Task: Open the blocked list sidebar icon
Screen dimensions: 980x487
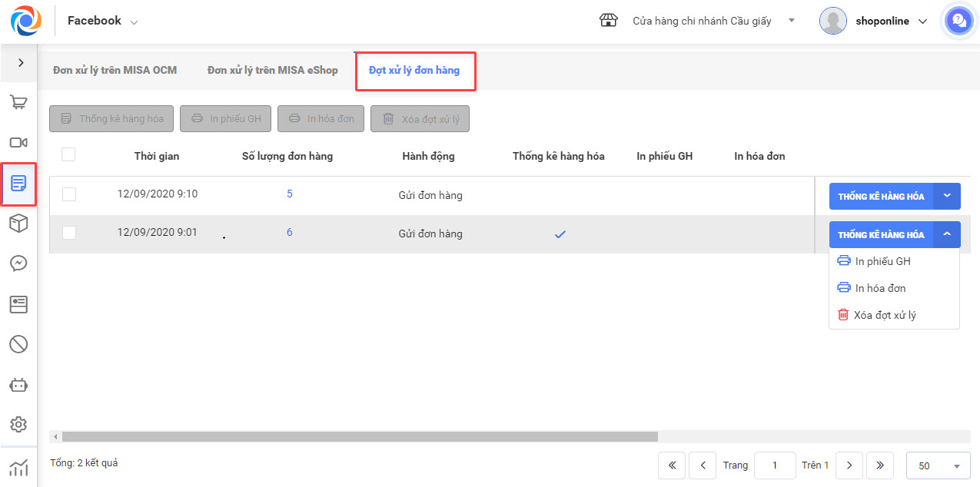Action: [18, 344]
